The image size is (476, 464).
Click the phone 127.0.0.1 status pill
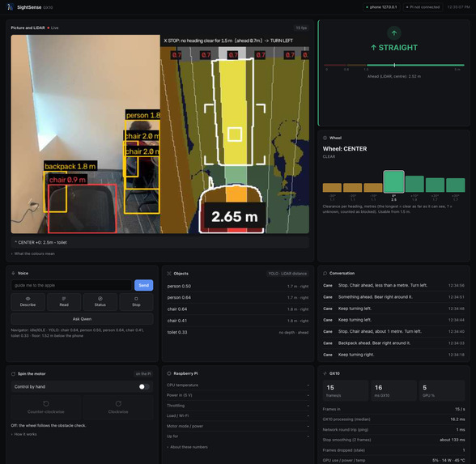click(381, 7)
